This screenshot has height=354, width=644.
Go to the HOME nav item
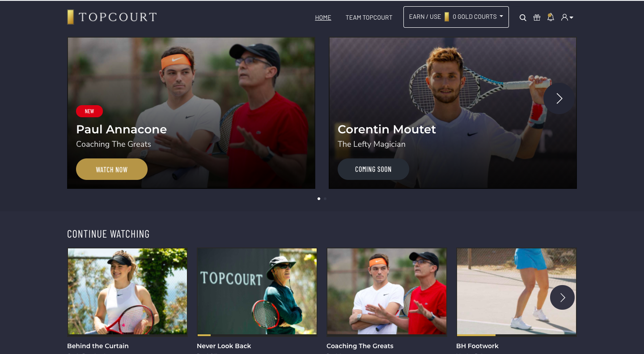pyautogui.click(x=323, y=18)
